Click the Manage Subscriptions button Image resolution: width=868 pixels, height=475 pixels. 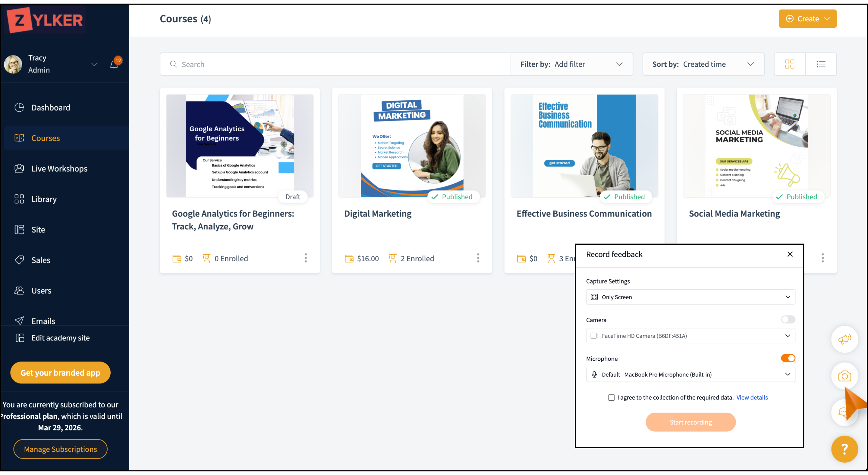click(x=60, y=449)
